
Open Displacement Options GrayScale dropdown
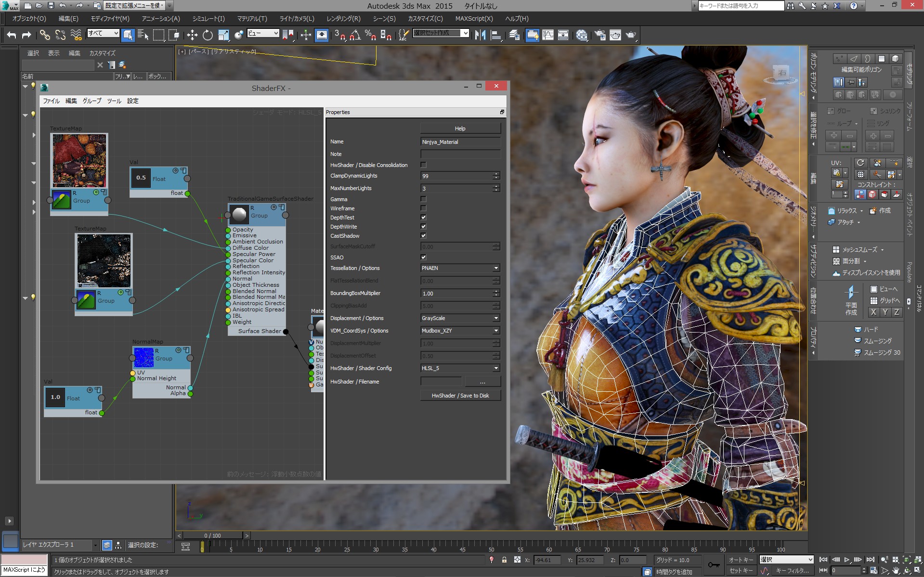460,318
